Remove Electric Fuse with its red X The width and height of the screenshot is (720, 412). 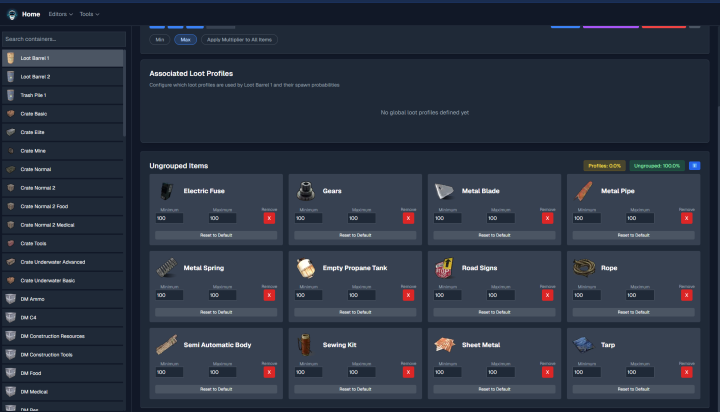point(269,218)
